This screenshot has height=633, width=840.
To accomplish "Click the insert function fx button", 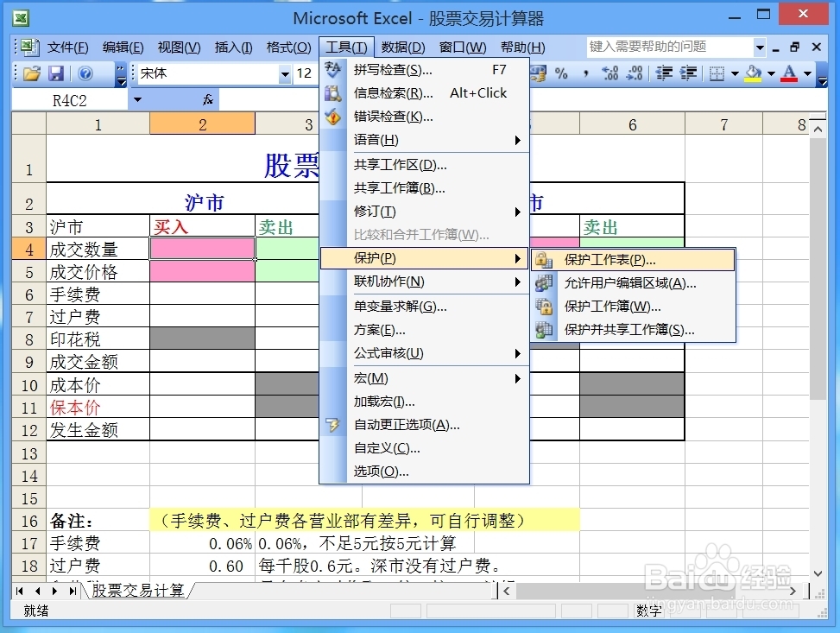I will click(x=208, y=99).
